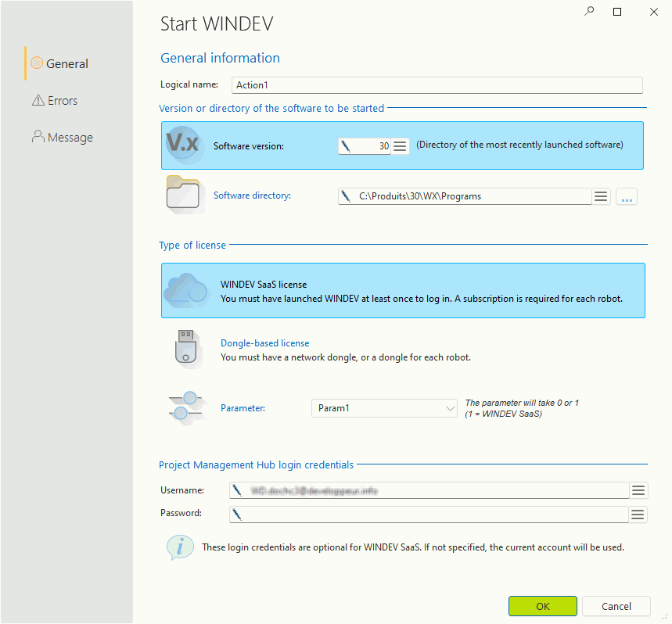Select the Software version option
This screenshot has height=624, width=672.
(402, 145)
